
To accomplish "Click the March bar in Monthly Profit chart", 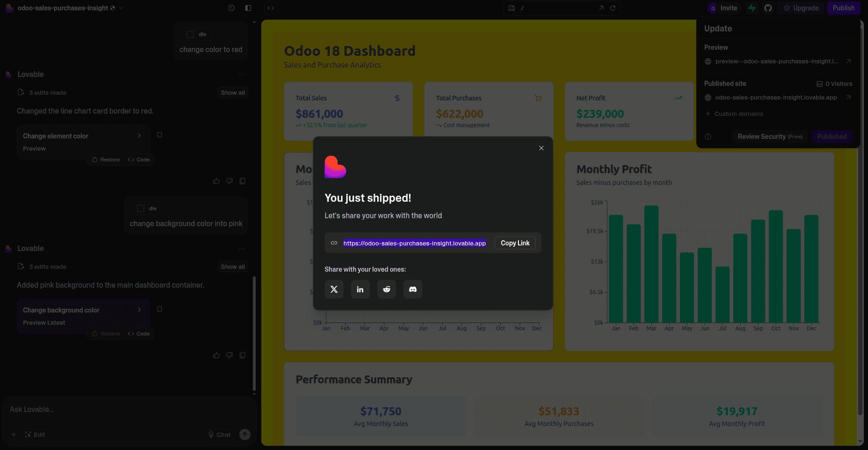I will coord(651,264).
